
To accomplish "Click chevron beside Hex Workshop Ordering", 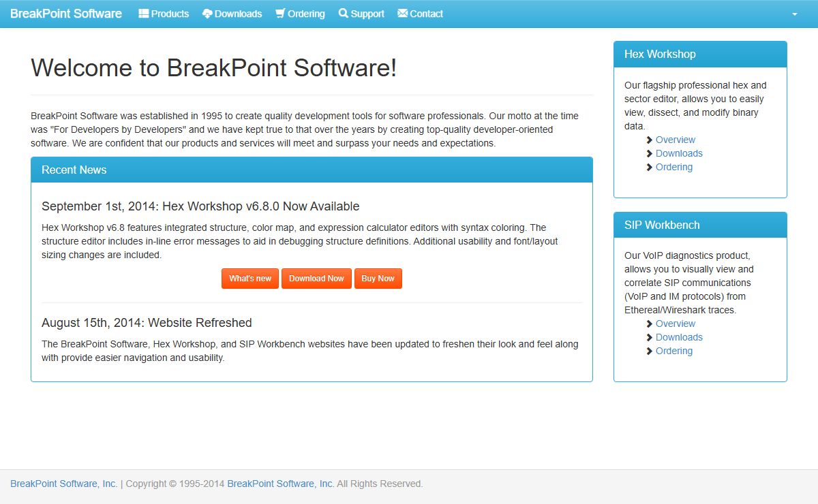I will tap(650, 167).
